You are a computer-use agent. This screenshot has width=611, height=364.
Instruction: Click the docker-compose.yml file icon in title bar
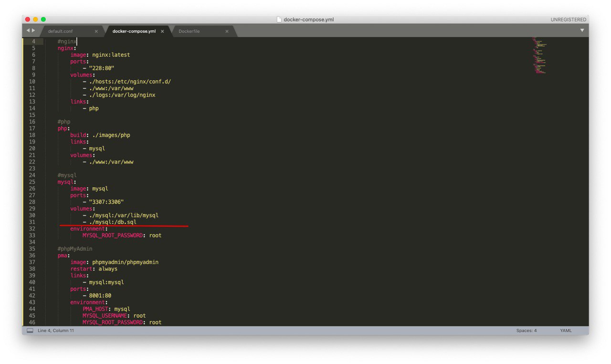(279, 20)
